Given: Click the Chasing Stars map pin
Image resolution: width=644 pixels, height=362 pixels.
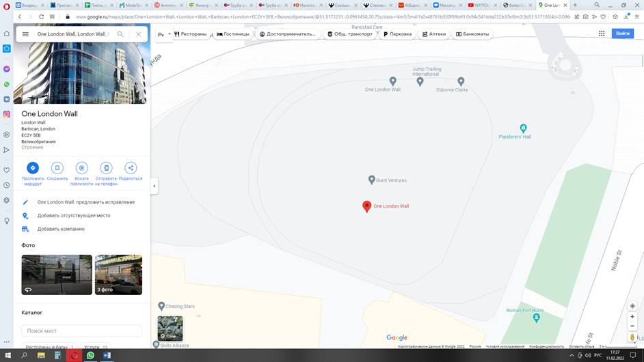Looking at the screenshot, I should 161,306.
